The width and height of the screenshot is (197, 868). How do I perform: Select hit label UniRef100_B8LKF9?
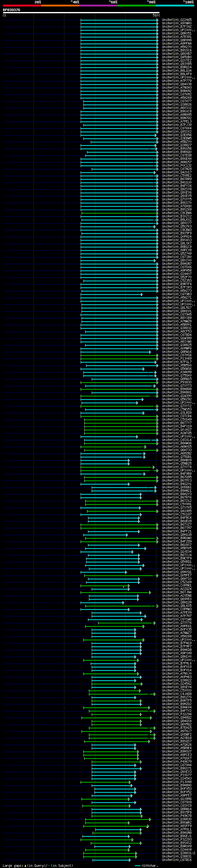point(177,74)
